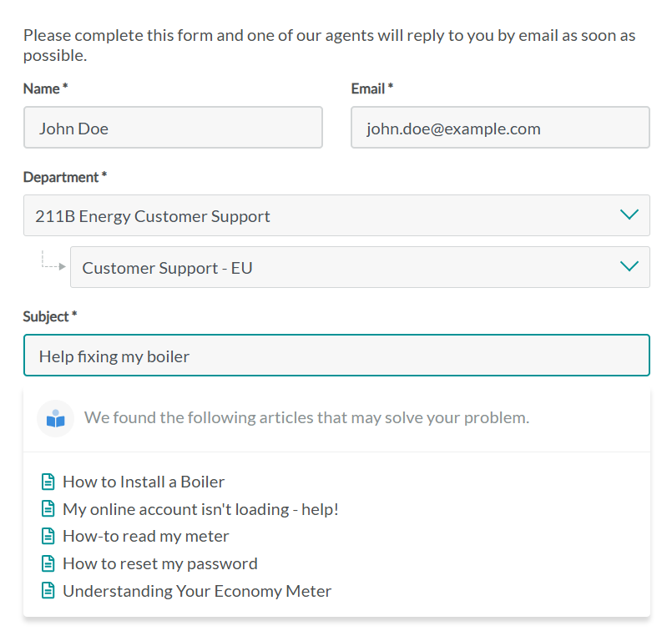Click the knowledge base book icon

55,418
